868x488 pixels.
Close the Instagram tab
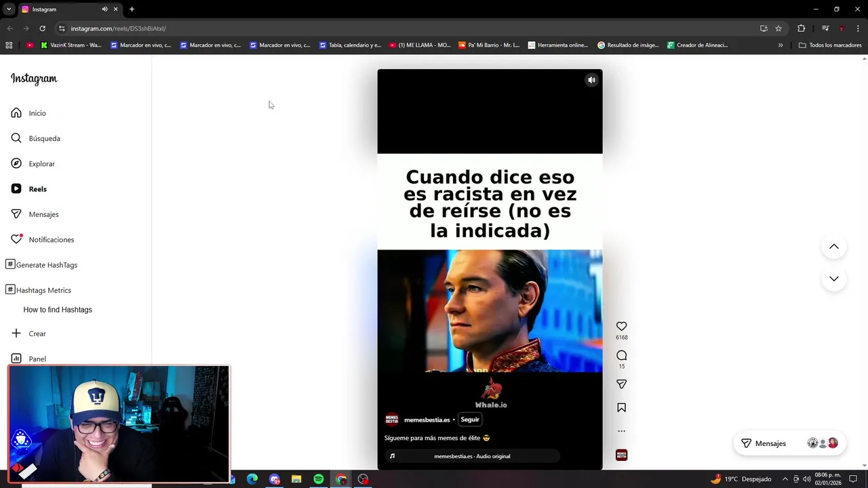tap(115, 9)
